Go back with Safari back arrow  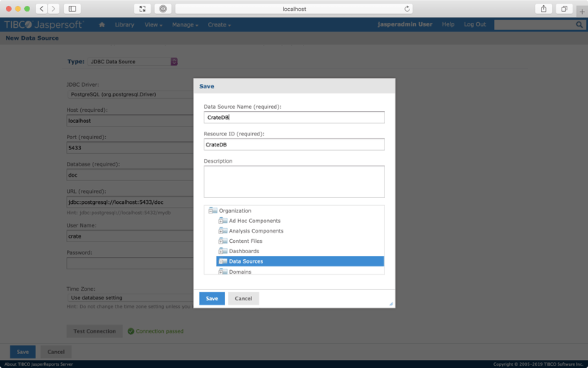pos(42,9)
